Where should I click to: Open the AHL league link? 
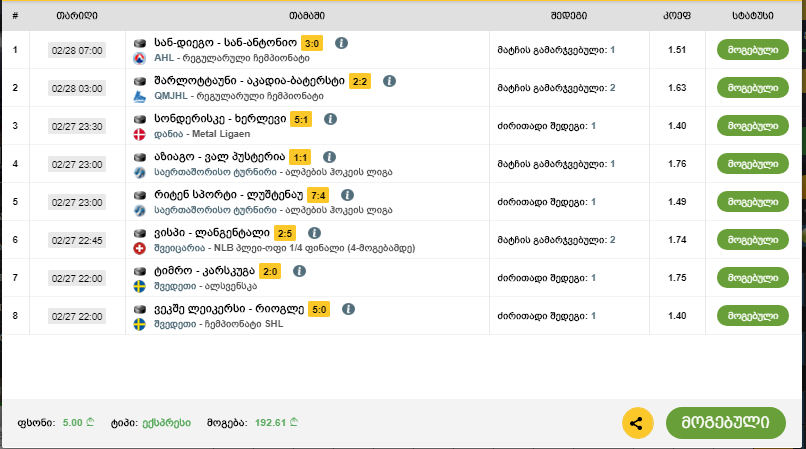tap(164, 58)
